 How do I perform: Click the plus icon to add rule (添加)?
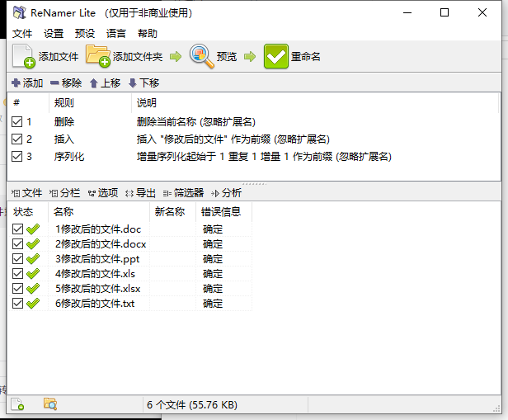(16, 83)
